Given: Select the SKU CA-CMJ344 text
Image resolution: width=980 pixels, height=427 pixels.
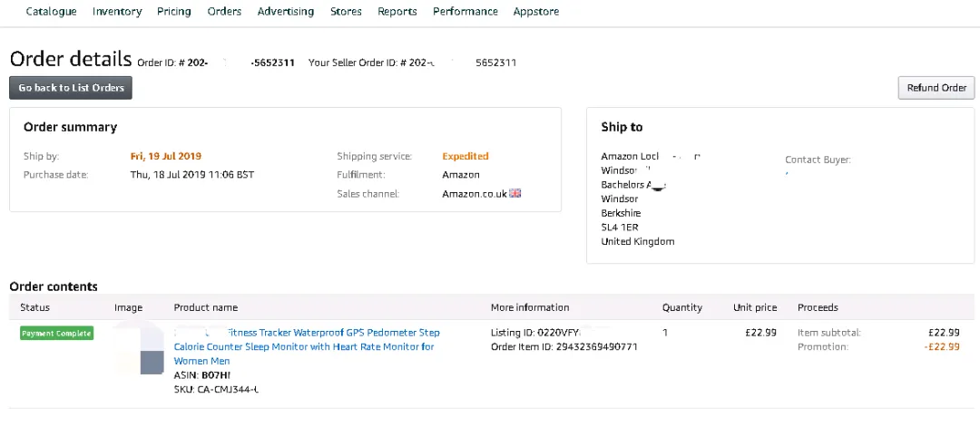Looking at the screenshot, I should point(216,390).
